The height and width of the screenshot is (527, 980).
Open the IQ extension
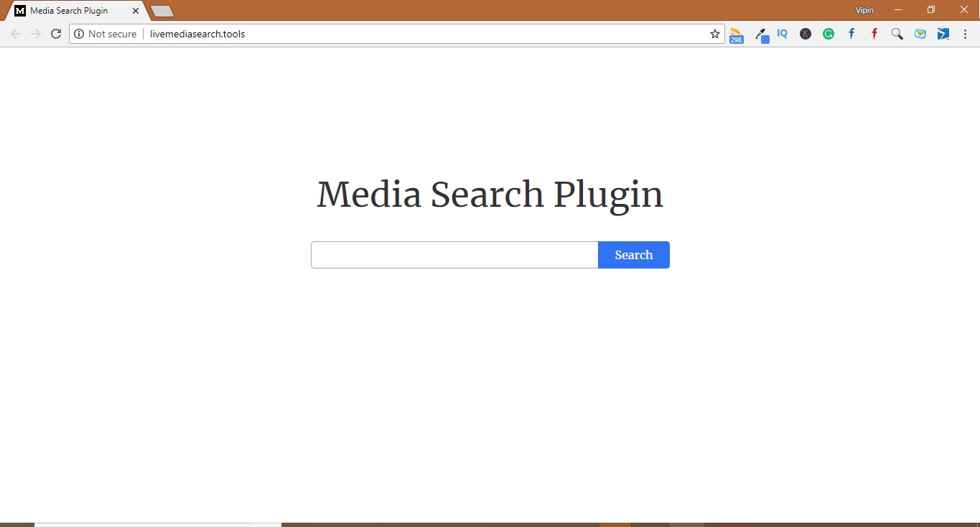pyautogui.click(x=782, y=34)
